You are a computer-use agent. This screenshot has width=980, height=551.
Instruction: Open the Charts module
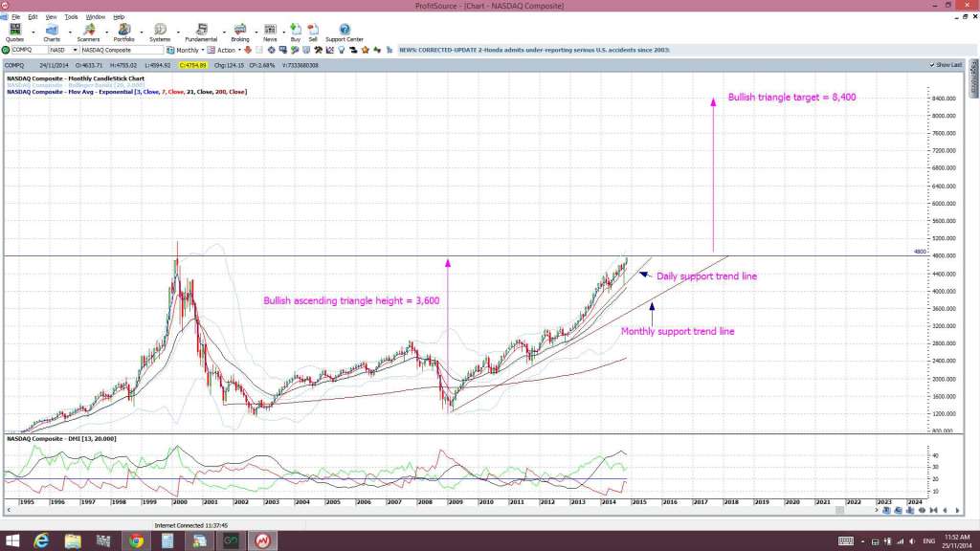coord(52,33)
